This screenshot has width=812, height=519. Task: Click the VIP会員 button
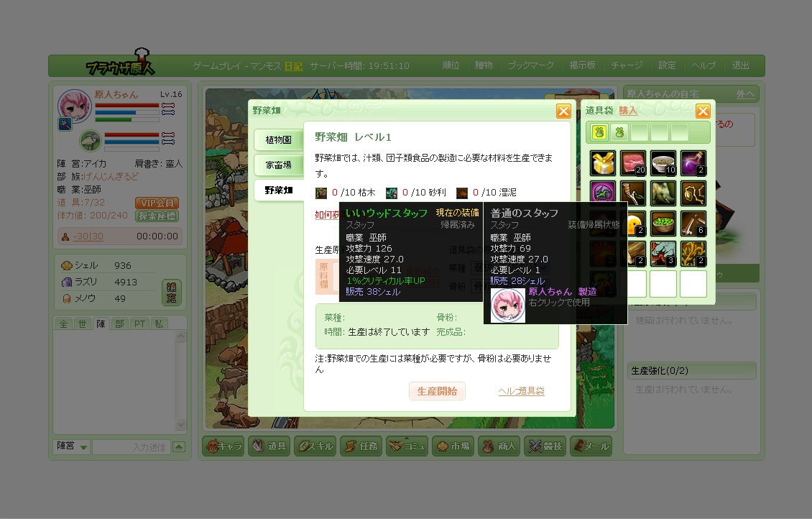tap(157, 203)
